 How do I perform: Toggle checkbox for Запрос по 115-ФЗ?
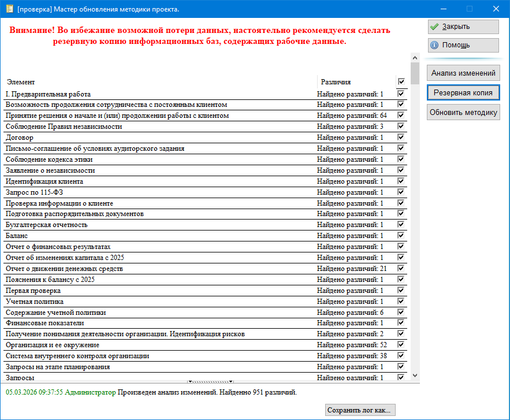pyautogui.click(x=401, y=192)
